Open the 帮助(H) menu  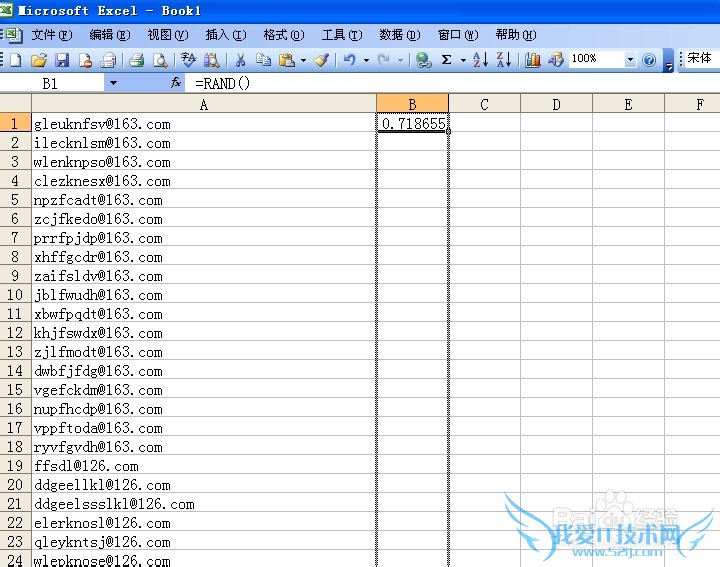coord(516,35)
